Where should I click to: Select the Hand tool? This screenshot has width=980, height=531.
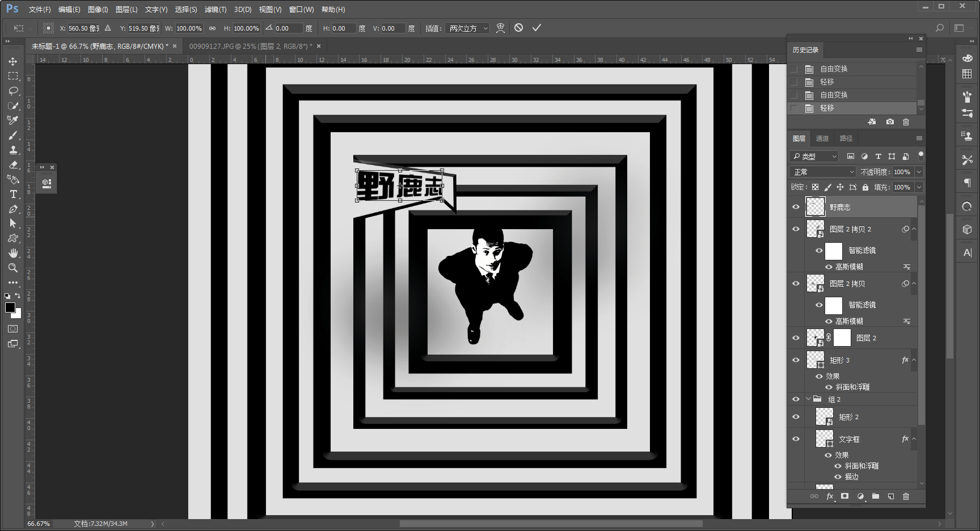click(13, 253)
